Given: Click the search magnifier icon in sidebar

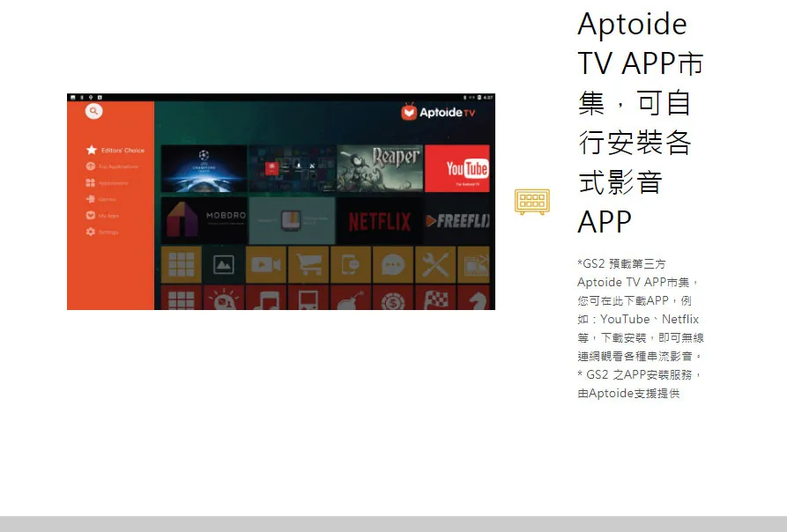Looking at the screenshot, I should pos(93,112).
